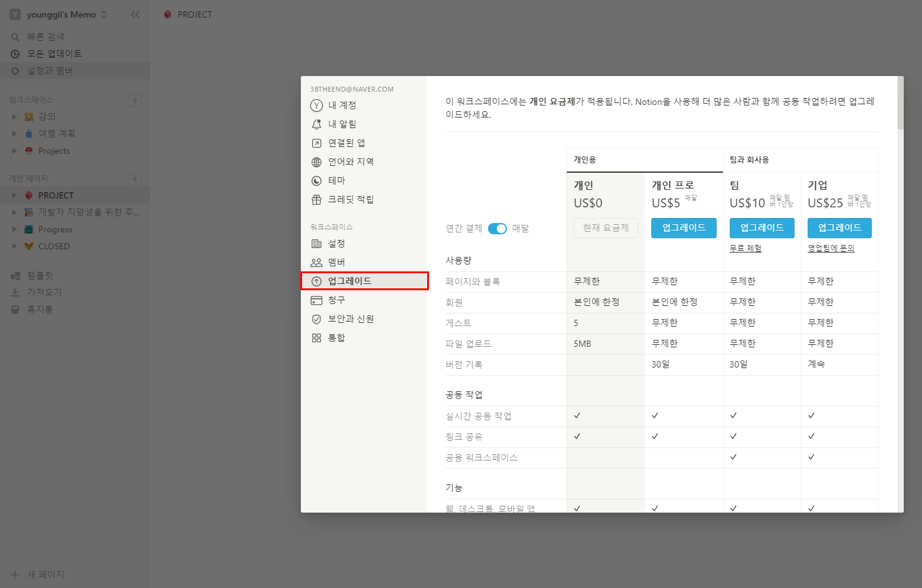Collapse sidebar with double-chevron icon

coord(135,14)
